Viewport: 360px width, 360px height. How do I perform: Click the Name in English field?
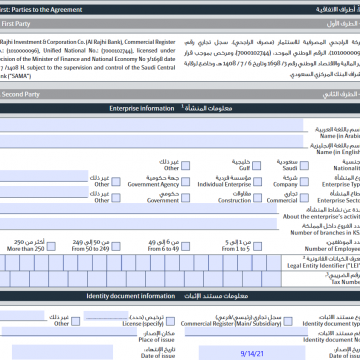(151, 141)
